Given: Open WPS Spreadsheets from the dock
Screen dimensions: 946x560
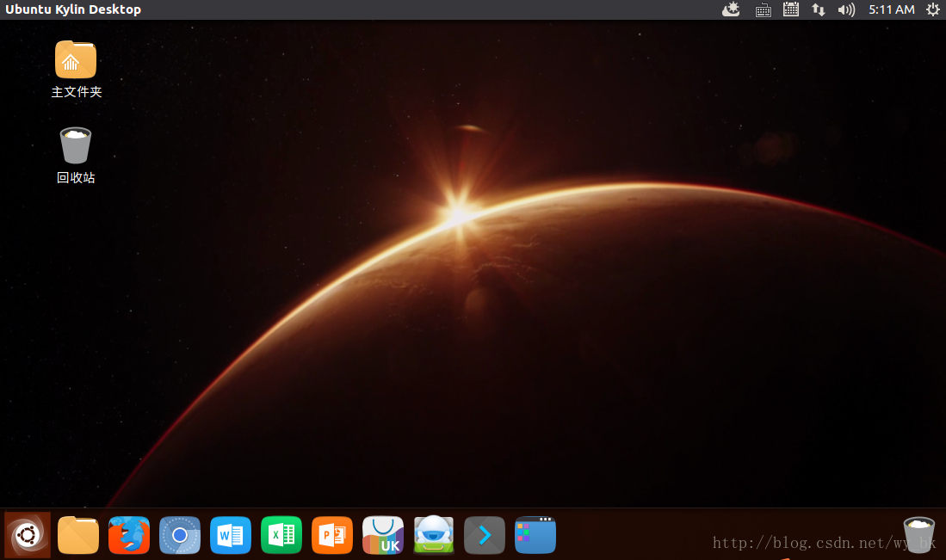Looking at the screenshot, I should [x=281, y=535].
